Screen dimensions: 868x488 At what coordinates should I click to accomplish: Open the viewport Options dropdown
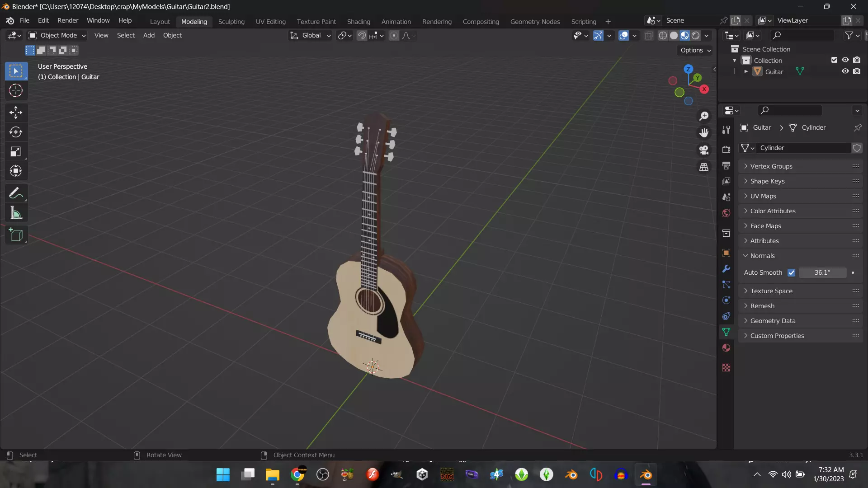(695, 50)
